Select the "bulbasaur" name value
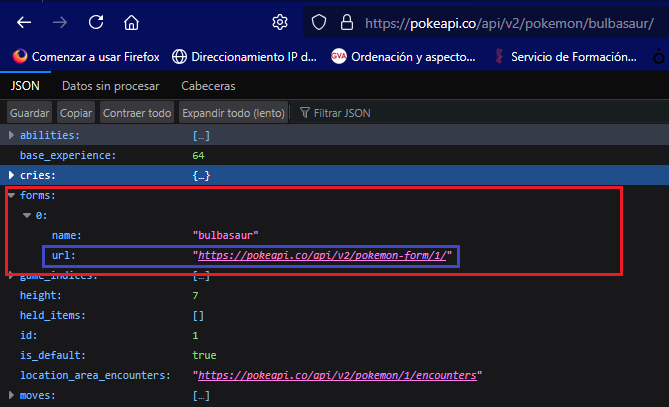Screen dimensions: 669x407 click(225, 235)
